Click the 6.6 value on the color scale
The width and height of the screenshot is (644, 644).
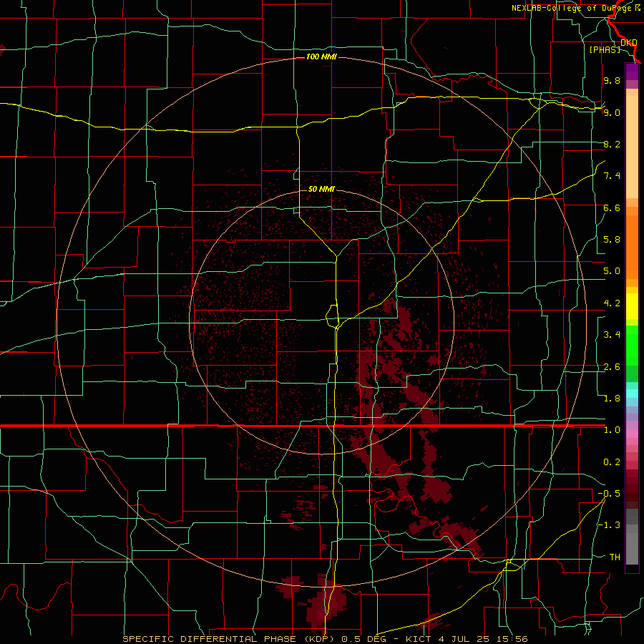pos(612,208)
